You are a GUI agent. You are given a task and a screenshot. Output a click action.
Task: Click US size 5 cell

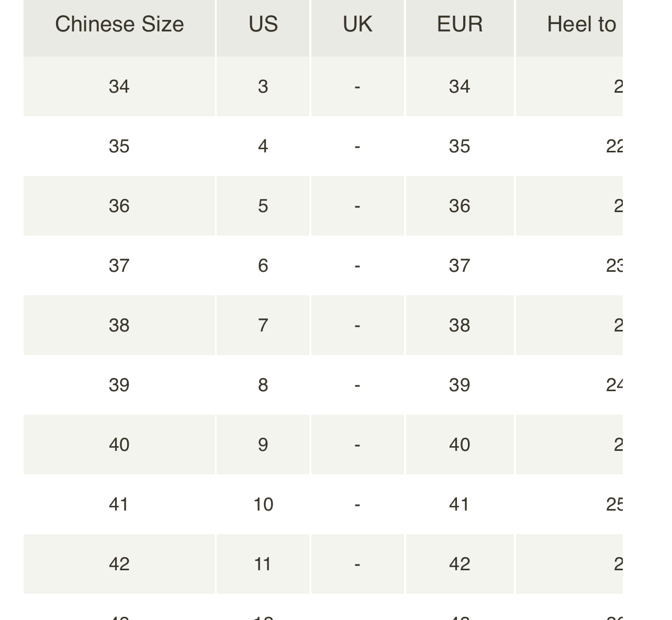263,206
